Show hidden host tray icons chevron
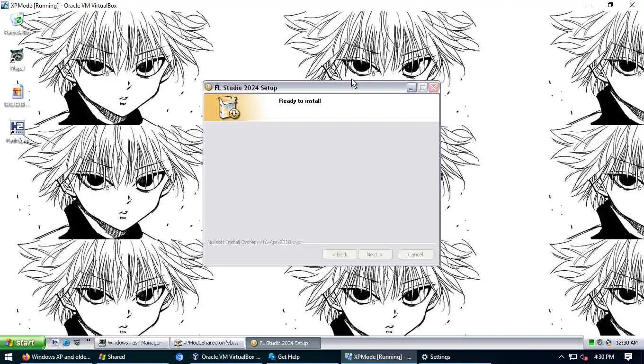The image size is (644, 364). [562, 357]
